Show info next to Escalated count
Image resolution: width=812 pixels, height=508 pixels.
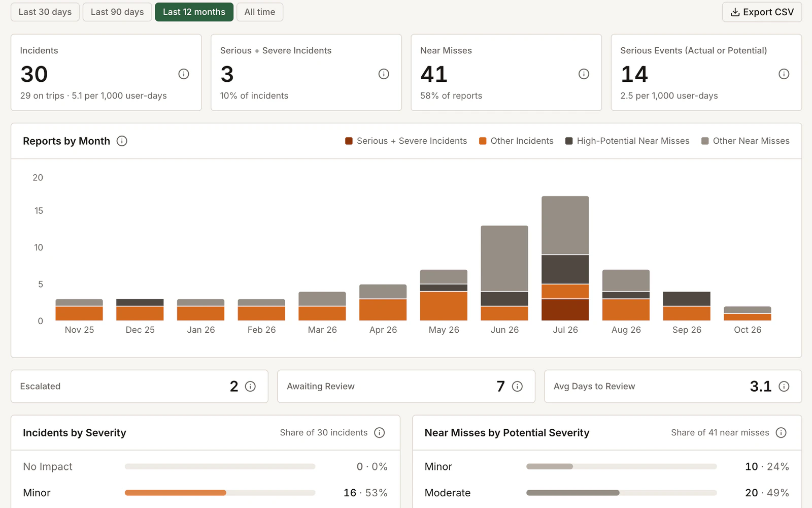coord(250,387)
